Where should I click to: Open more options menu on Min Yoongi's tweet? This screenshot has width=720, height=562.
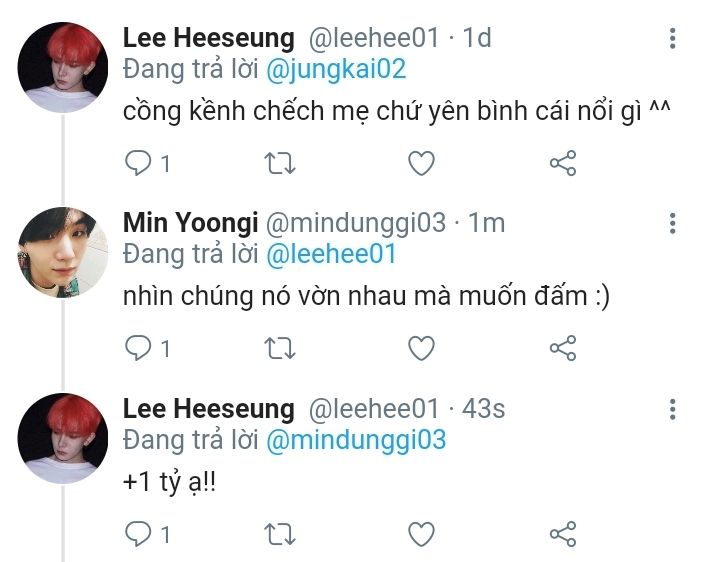(x=673, y=223)
